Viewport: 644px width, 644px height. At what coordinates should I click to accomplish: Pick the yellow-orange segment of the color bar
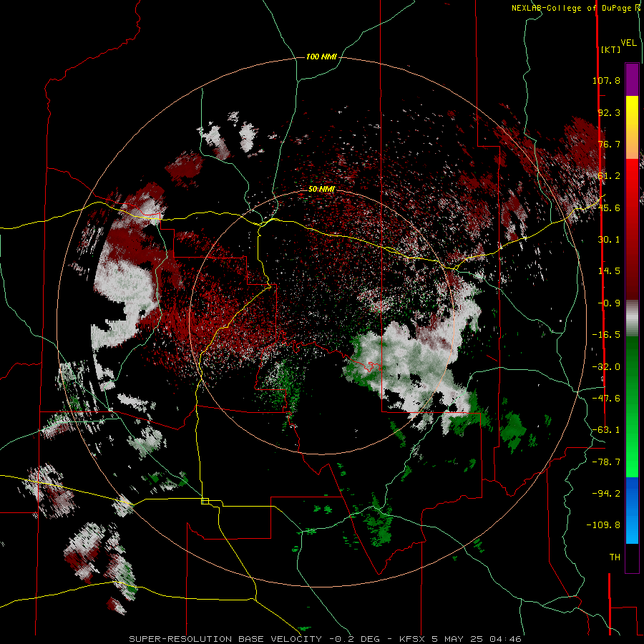[x=632, y=127]
